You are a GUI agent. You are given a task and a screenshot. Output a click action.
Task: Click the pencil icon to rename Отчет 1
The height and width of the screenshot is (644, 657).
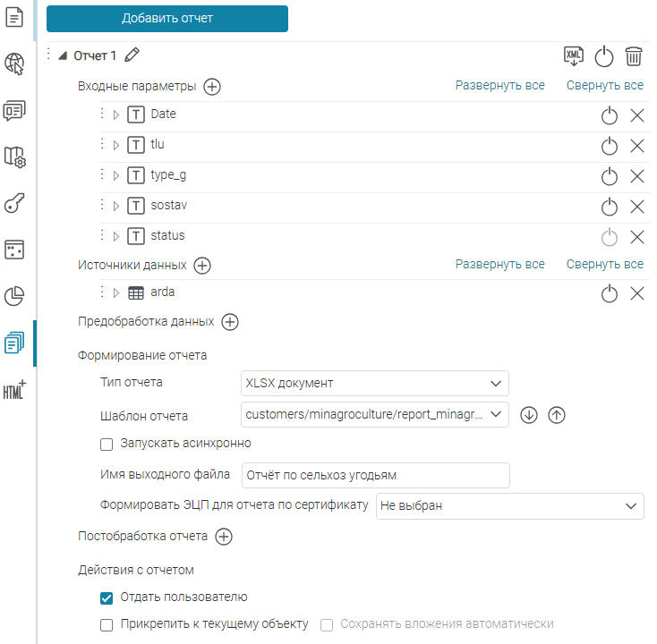click(x=132, y=55)
